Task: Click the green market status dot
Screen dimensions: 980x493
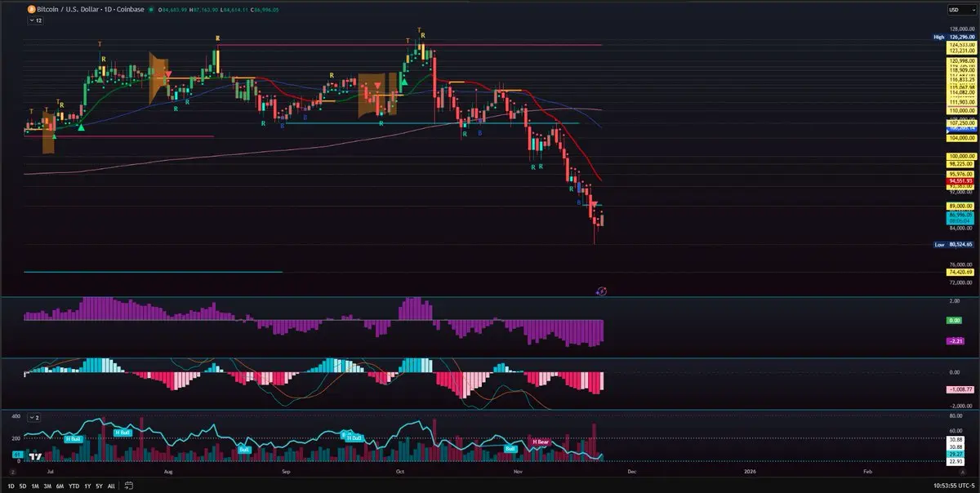Action: tap(151, 10)
